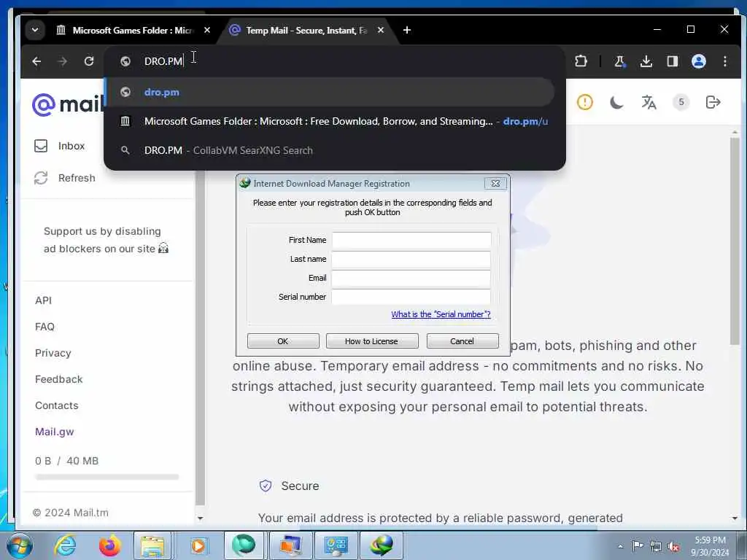Click the Last name field in IDM Registration
Viewport: 747px width, 560px height.
coord(411,259)
